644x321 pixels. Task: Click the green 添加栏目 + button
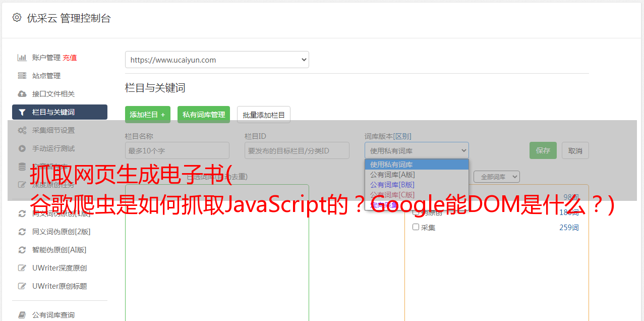click(148, 115)
